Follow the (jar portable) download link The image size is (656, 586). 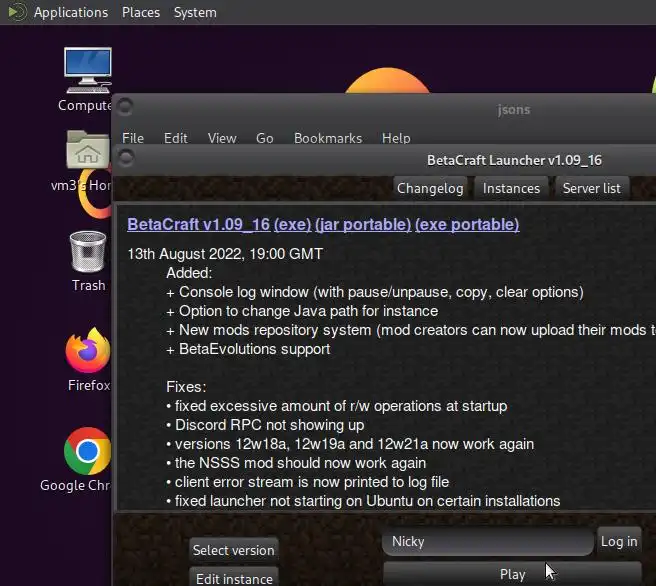point(363,224)
